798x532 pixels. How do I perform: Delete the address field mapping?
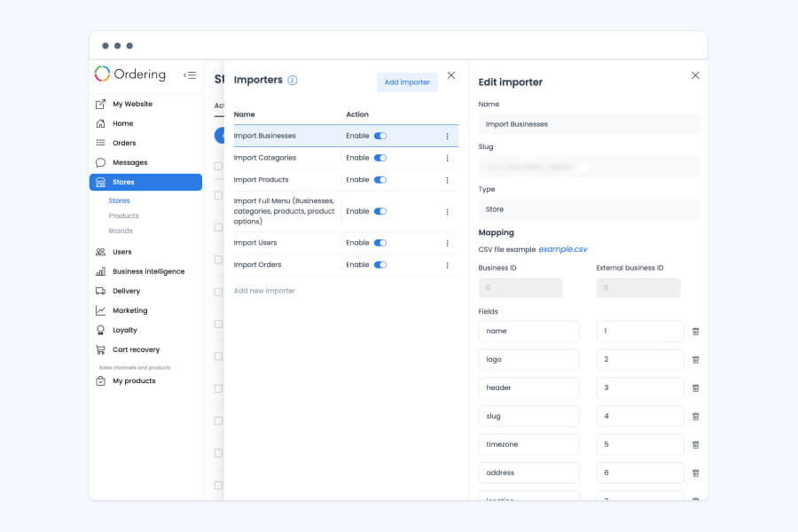pos(696,473)
